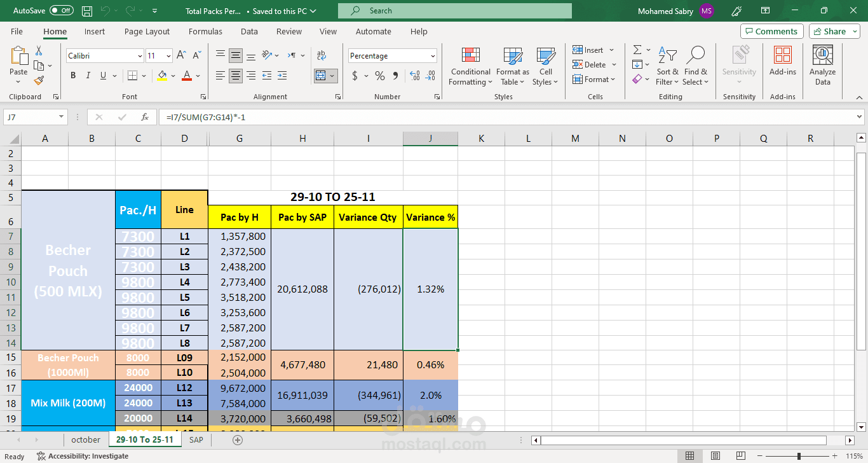
Task: Switch to the Page Layout tab
Action: pos(147,31)
